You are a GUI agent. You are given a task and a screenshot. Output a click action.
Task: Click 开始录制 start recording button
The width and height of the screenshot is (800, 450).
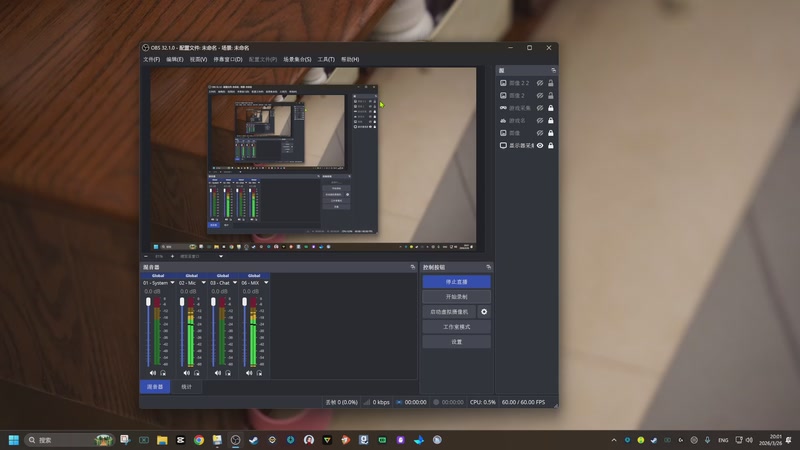[457, 296]
